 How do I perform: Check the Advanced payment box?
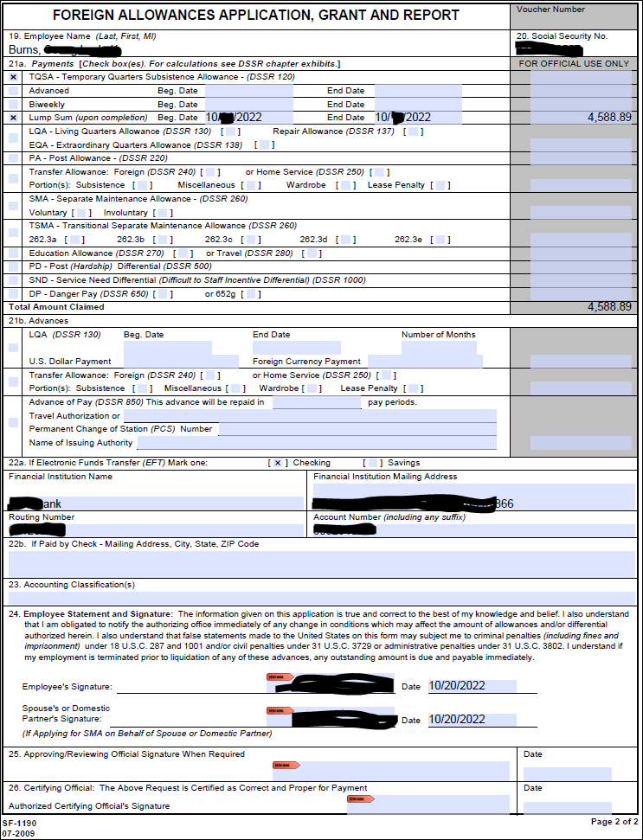click(13, 91)
